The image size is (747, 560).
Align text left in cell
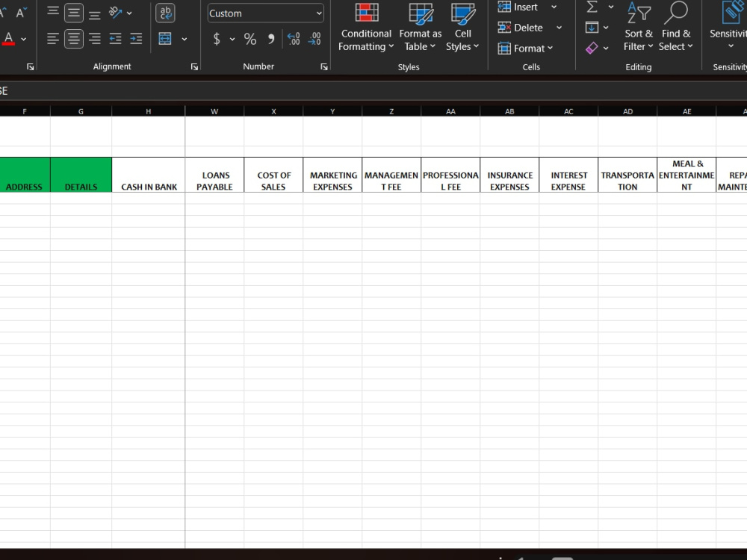coord(53,39)
